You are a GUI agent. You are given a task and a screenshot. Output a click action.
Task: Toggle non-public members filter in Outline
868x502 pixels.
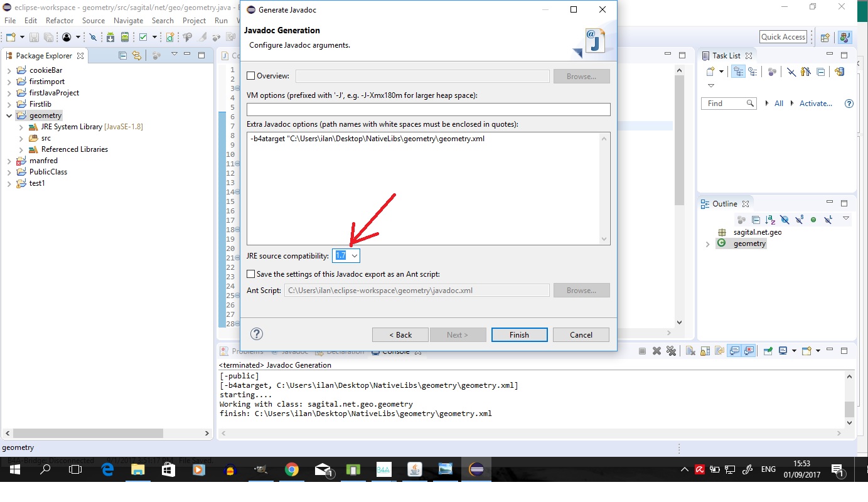[x=813, y=220]
